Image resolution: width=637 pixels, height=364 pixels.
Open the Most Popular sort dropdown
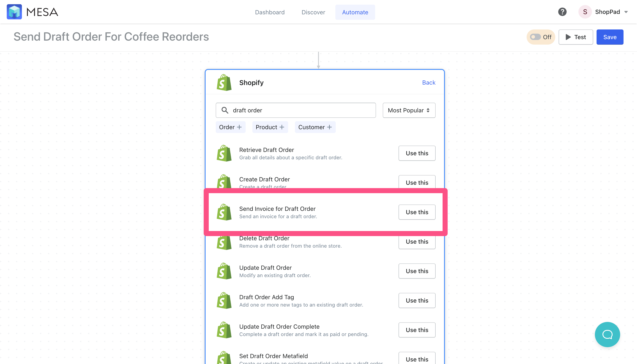click(x=409, y=110)
